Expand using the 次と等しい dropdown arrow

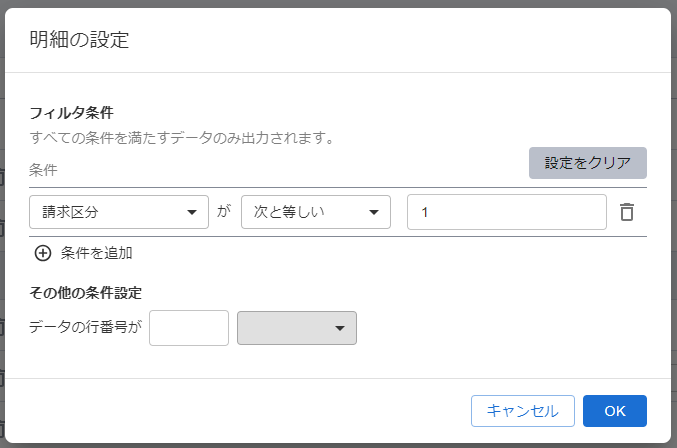coord(374,212)
